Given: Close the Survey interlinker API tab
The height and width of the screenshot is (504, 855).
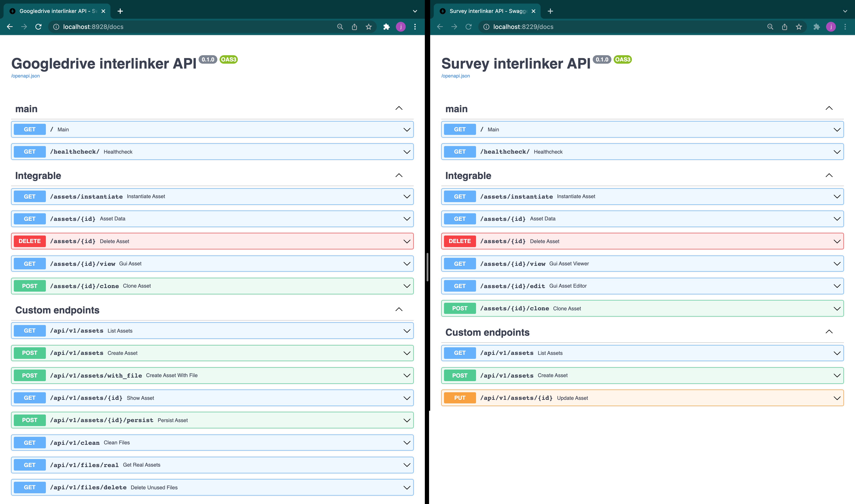Looking at the screenshot, I should tap(533, 11).
